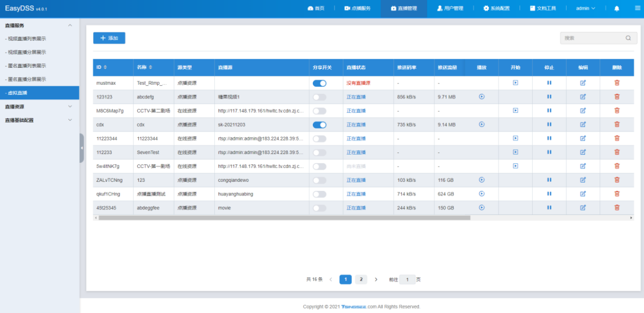The height and width of the screenshot is (313, 644).
Task: Open 直播管理 in top navigation
Action: pyautogui.click(x=404, y=8)
